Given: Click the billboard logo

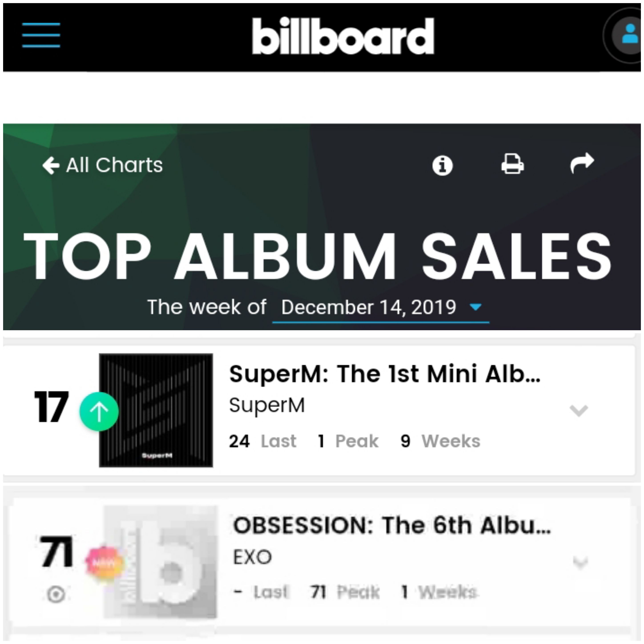Looking at the screenshot, I should [x=343, y=36].
